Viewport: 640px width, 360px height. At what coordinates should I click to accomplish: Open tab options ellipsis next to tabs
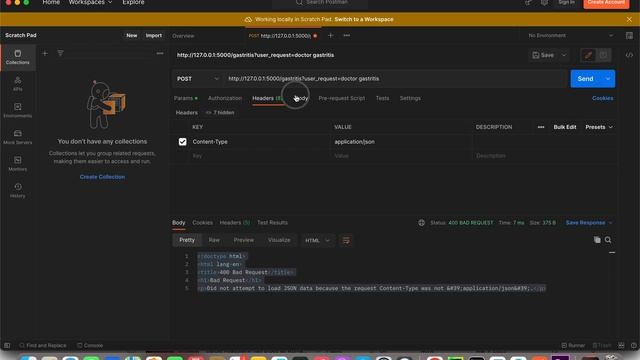click(x=347, y=36)
